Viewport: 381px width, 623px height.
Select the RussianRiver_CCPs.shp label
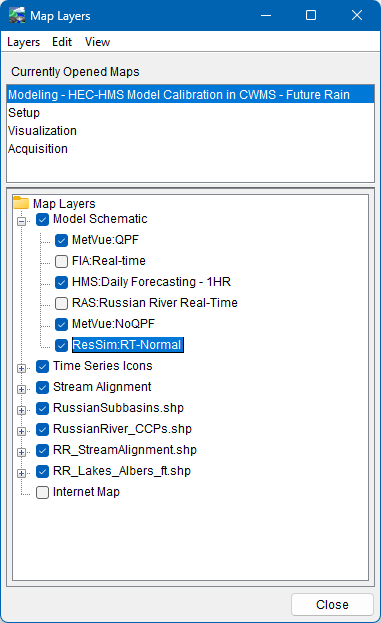[x=122, y=429]
